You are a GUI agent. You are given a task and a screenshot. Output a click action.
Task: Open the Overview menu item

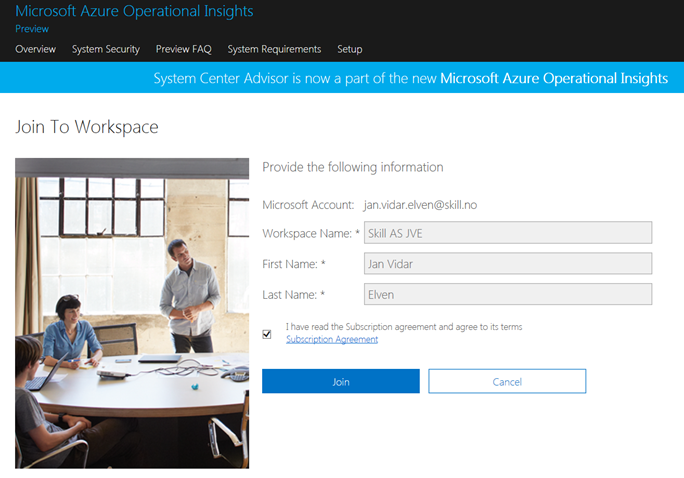pyautogui.click(x=35, y=49)
